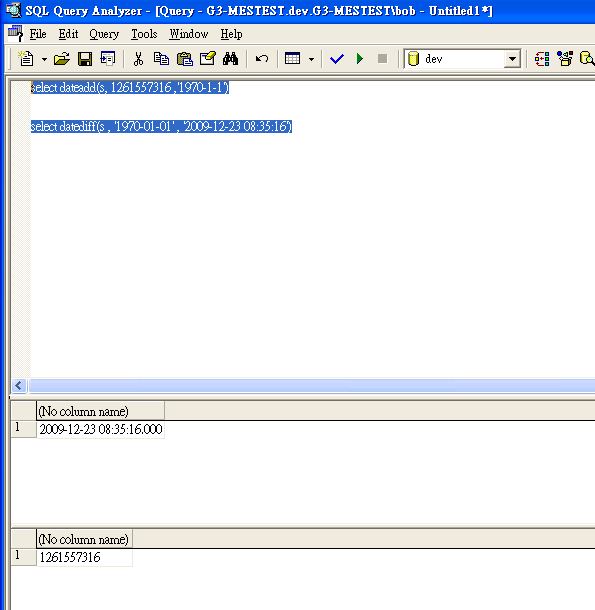This screenshot has height=610, width=595.
Task: Click the Clear Window icon
Action: point(208,59)
